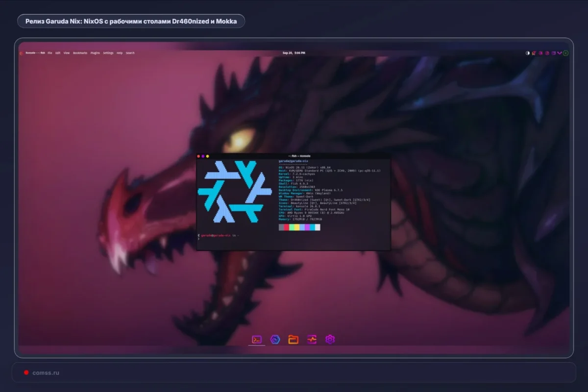Image resolution: width=588 pixels, height=392 pixels.
Task: Click the garuda@garuda-nix header line
Action: coord(294,161)
